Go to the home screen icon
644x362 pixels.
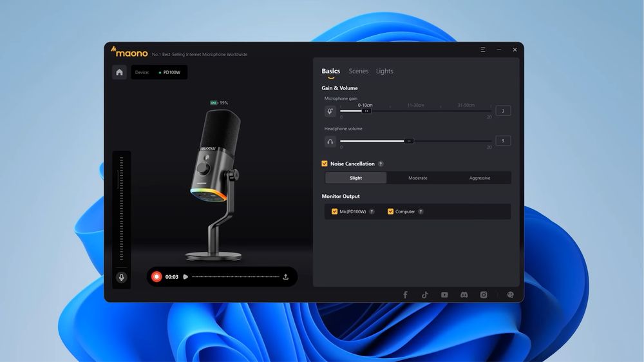pyautogui.click(x=120, y=72)
